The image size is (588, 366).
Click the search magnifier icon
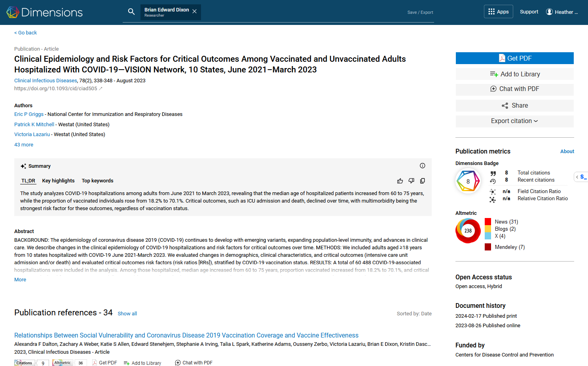click(131, 12)
